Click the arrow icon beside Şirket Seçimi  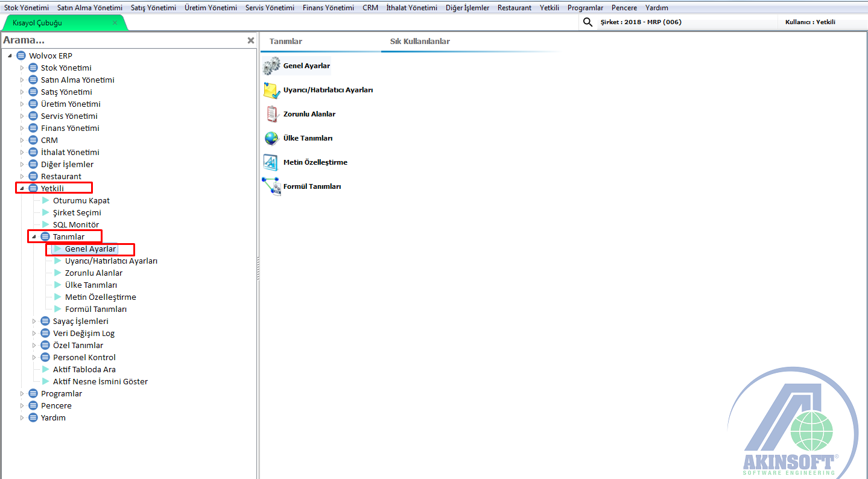click(x=46, y=212)
